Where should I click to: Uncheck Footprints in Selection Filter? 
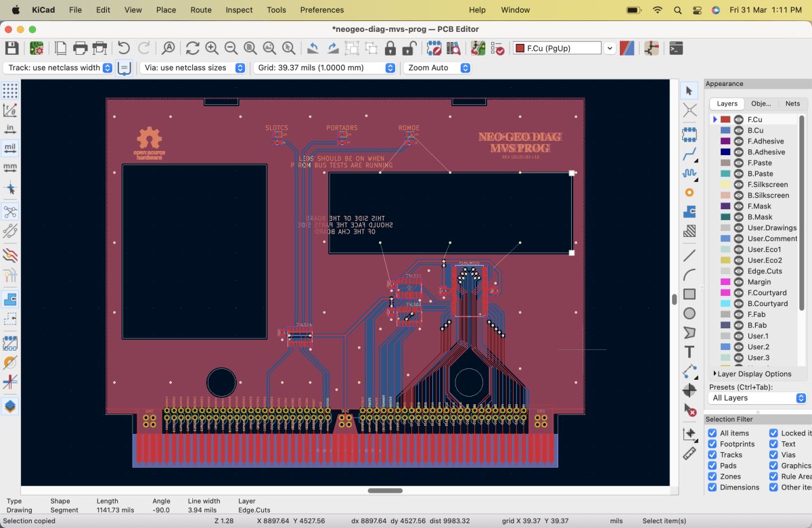(x=712, y=444)
